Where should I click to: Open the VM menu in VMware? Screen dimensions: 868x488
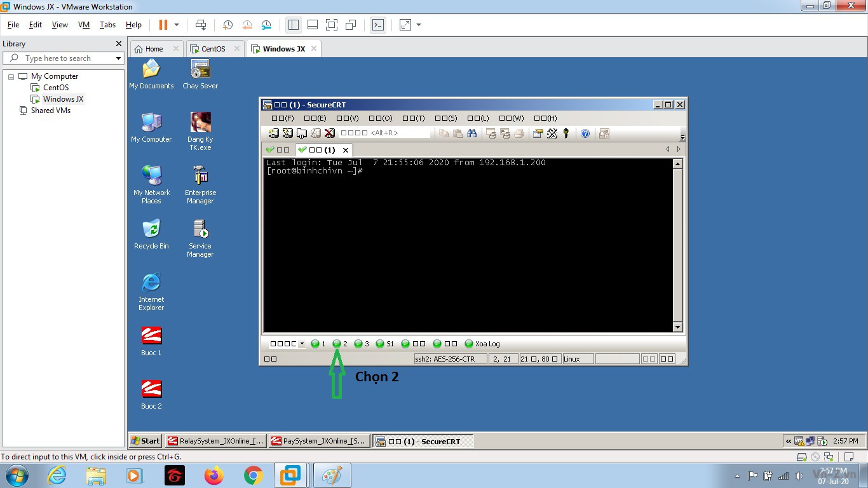tap(83, 25)
